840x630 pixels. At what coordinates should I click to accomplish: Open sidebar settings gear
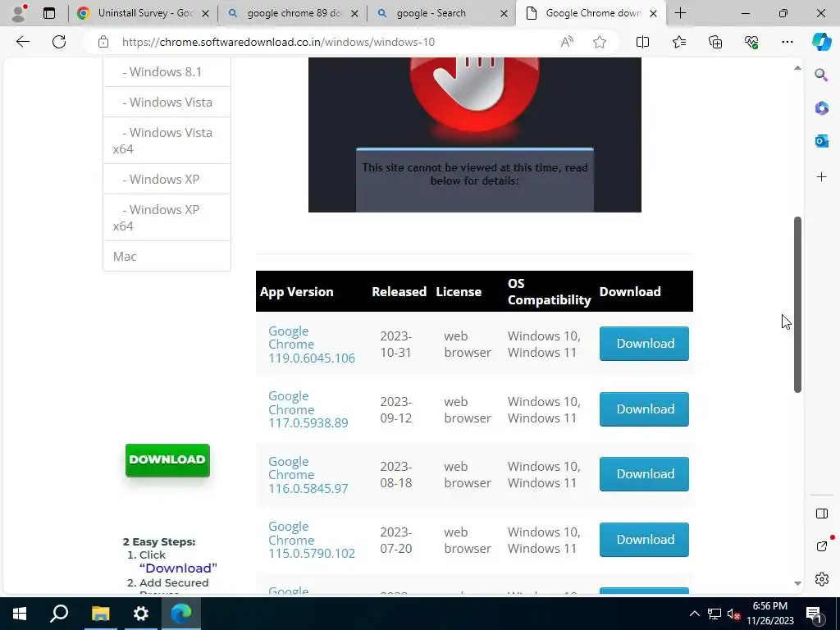[821, 579]
